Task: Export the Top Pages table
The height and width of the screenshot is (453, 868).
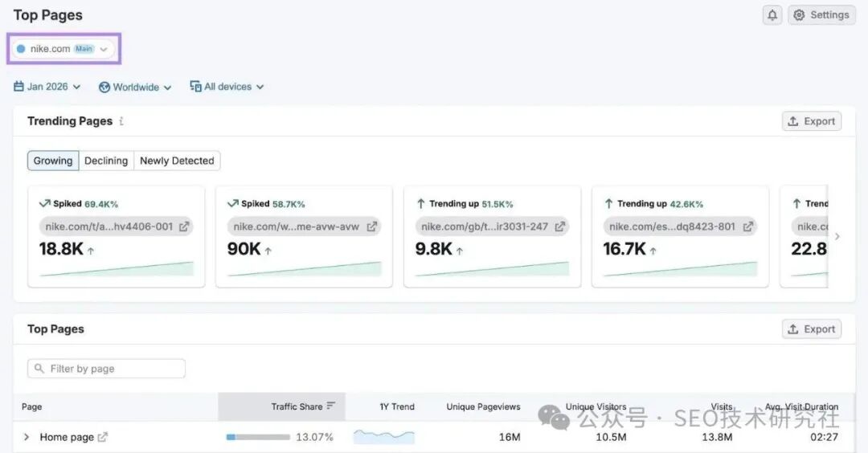Action: click(x=811, y=329)
